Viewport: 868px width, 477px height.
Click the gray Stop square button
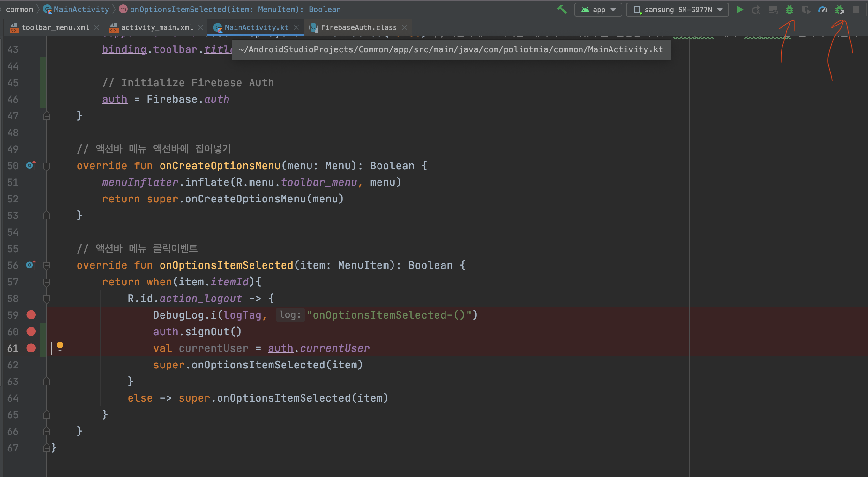(856, 10)
